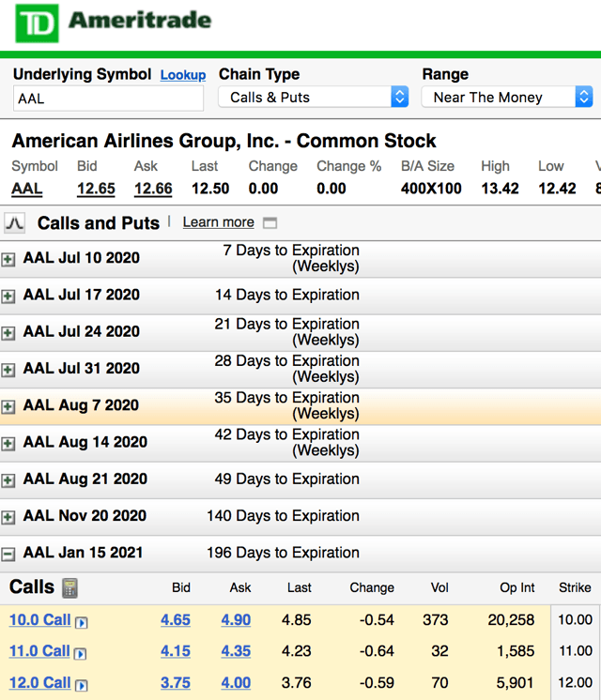Screen dimensions: 601x700
Task: Click the 10.0 Call bid 4.65
Action: 176,620
